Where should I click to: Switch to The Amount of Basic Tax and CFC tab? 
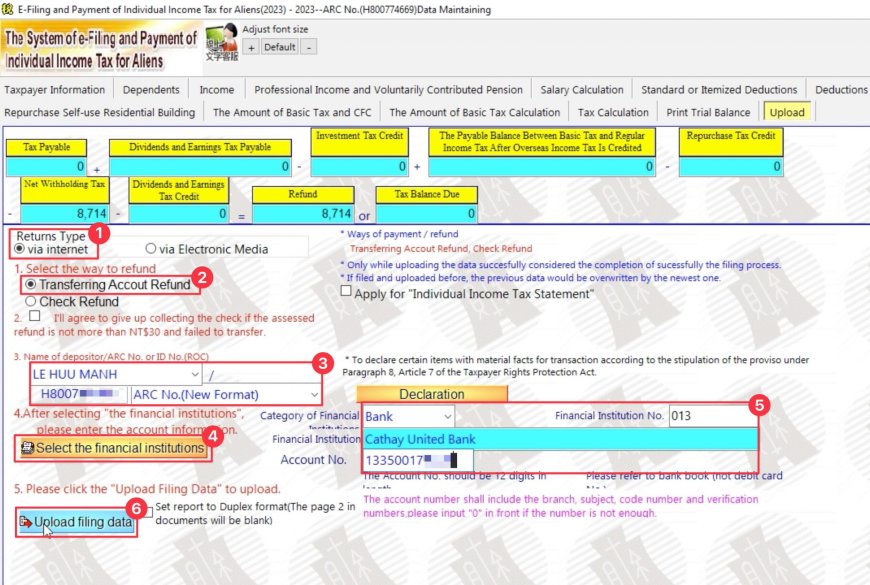click(x=292, y=113)
